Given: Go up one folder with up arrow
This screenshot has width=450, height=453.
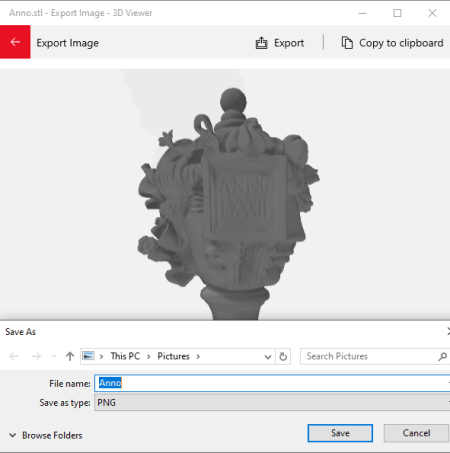Looking at the screenshot, I should point(70,357).
